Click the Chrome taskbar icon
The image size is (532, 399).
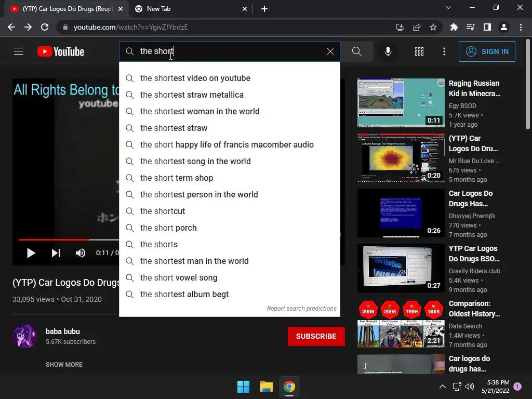289,387
